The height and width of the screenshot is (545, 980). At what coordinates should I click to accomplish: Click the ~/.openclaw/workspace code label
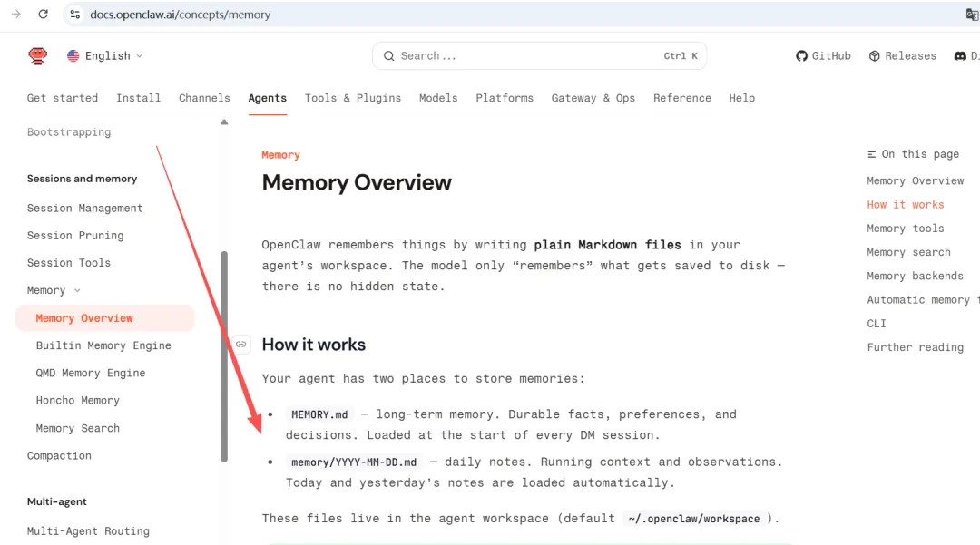pos(694,519)
